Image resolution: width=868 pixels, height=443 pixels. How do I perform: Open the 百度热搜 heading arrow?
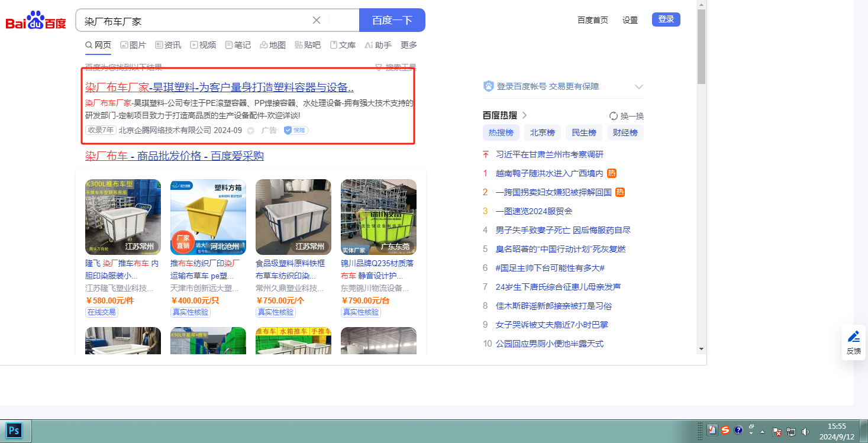coord(524,115)
